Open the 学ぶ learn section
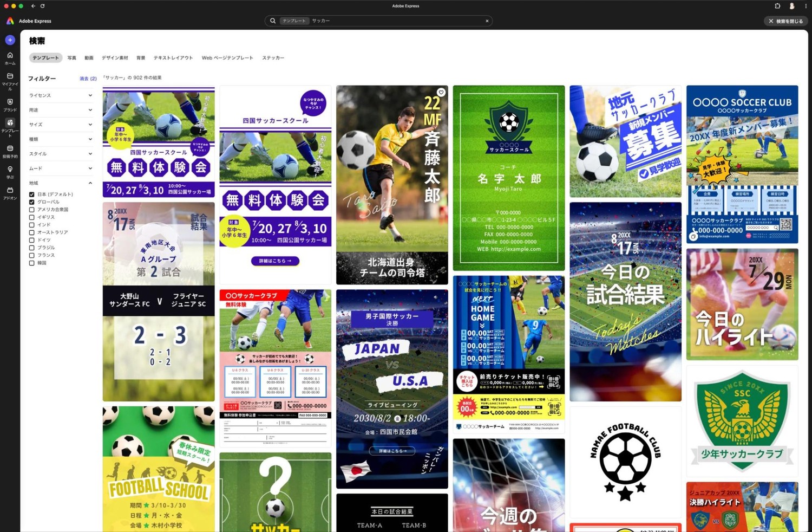This screenshot has height=532, width=812. pyautogui.click(x=10, y=172)
